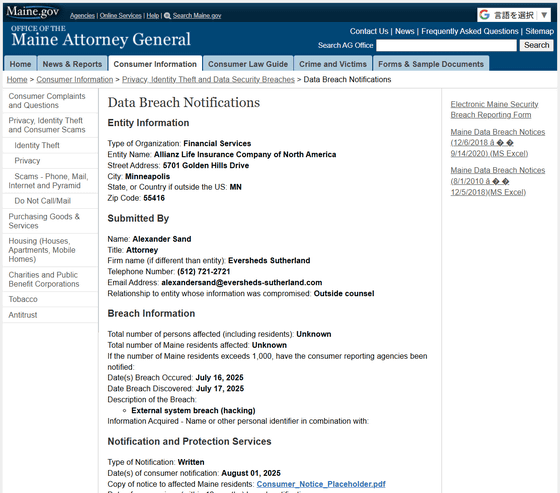Image resolution: width=560 pixels, height=493 pixels.
Task: Click the Maine.gov logo
Action: click(32, 12)
